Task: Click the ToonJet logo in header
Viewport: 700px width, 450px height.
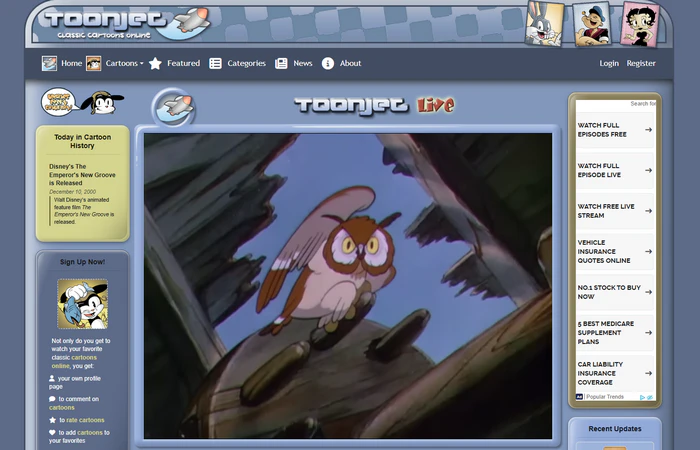Action: point(127,23)
